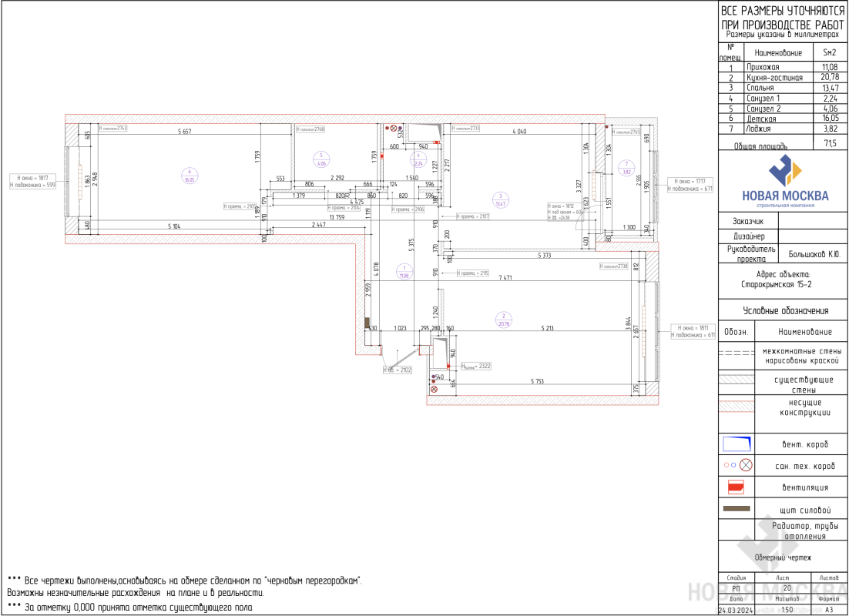849x616 pixels.
Task: Click the H потолка=2743 ceiling height label
Action: 113,128
